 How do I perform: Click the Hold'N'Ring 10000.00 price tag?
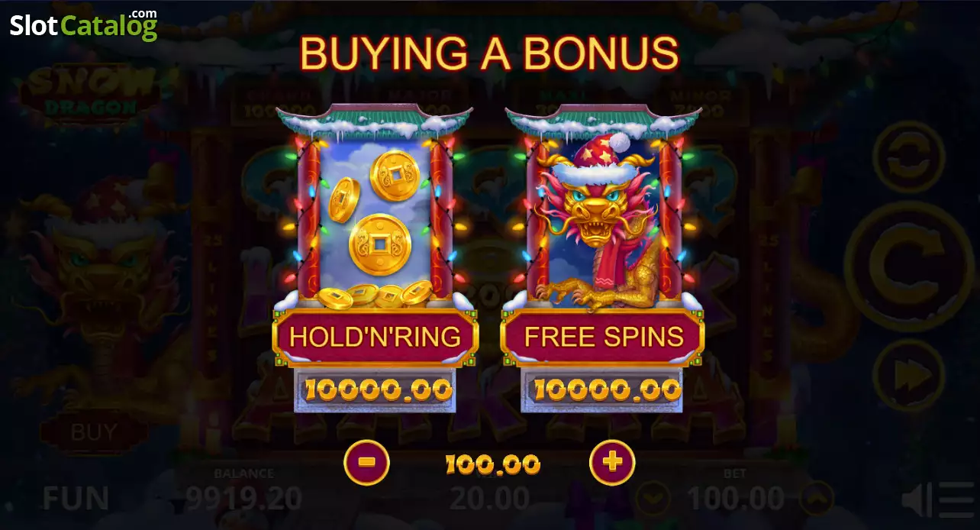376,390
